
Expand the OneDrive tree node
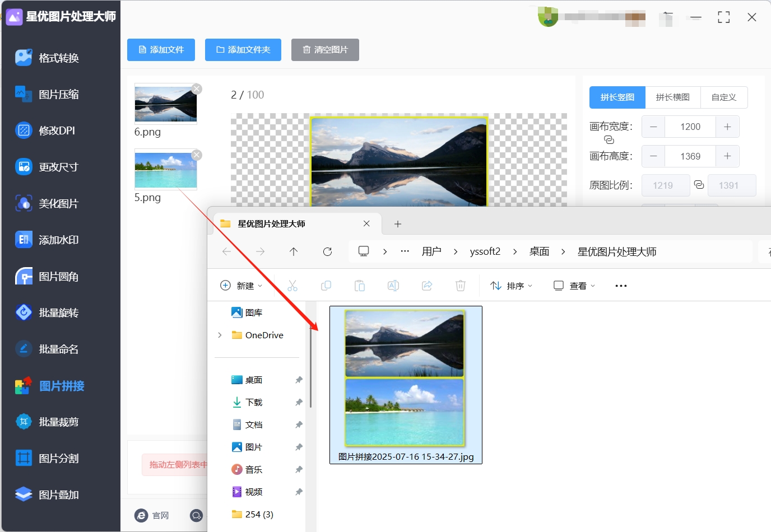click(220, 335)
